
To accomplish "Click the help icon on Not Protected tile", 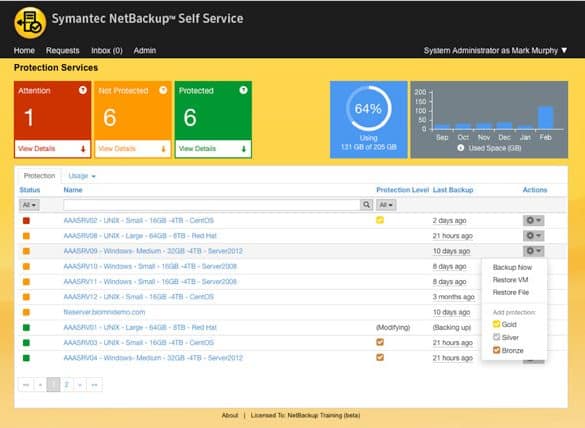I will tap(163, 90).
